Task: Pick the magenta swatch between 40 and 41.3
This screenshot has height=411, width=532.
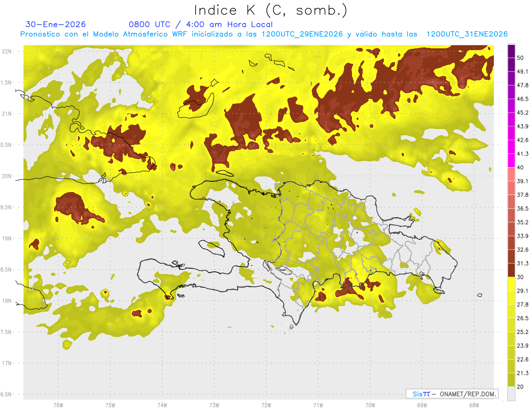Action: 511,160
